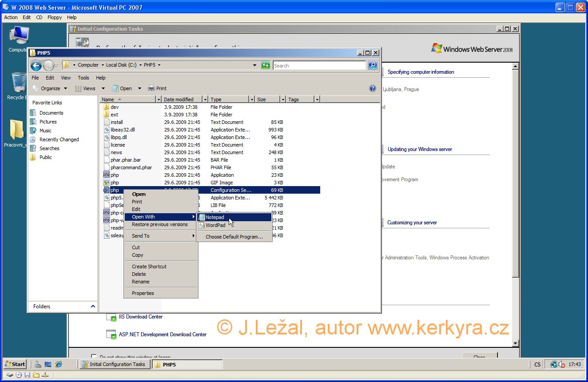Expand the Folders pane chevron
The height and width of the screenshot is (382, 588).
click(x=93, y=306)
